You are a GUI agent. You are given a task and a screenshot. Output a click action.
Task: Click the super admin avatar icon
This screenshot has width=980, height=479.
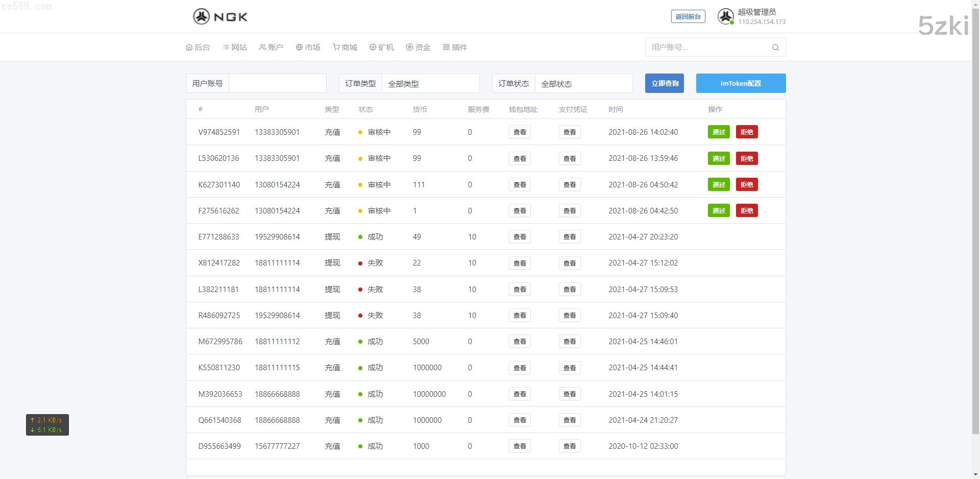coord(725,17)
